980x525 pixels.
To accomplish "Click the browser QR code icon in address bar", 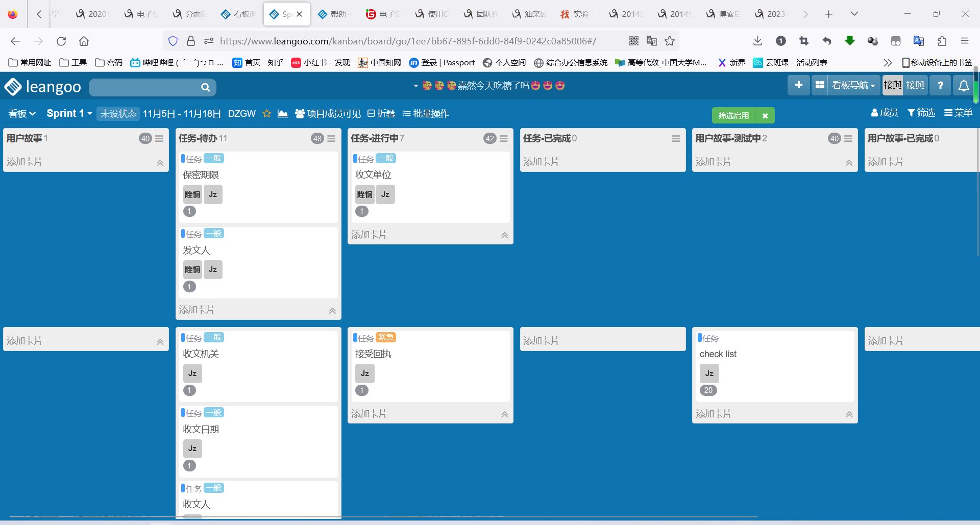I will pyautogui.click(x=634, y=41).
